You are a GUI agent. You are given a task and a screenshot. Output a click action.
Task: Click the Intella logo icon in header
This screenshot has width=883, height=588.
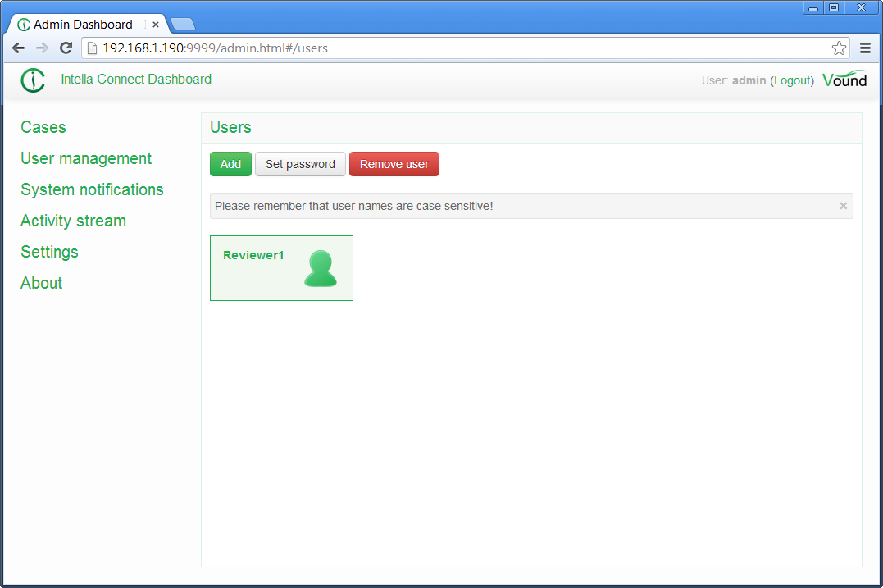click(x=33, y=80)
